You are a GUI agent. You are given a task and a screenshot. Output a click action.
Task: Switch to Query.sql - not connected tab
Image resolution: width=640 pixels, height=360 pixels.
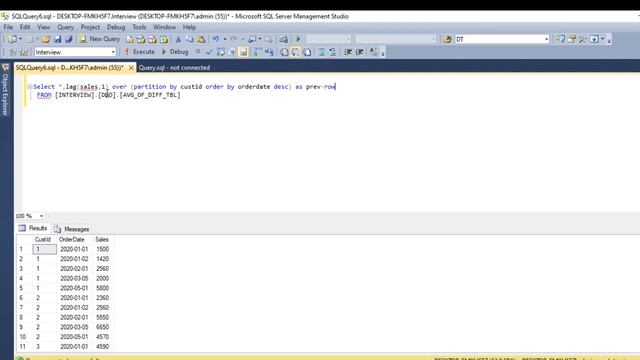tap(174, 68)
